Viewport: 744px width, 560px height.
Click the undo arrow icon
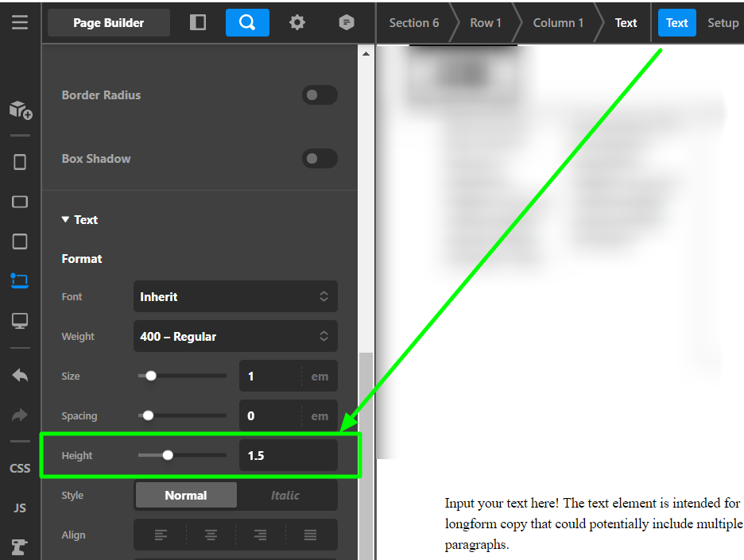pyautogui.click(x=20, y=376)
